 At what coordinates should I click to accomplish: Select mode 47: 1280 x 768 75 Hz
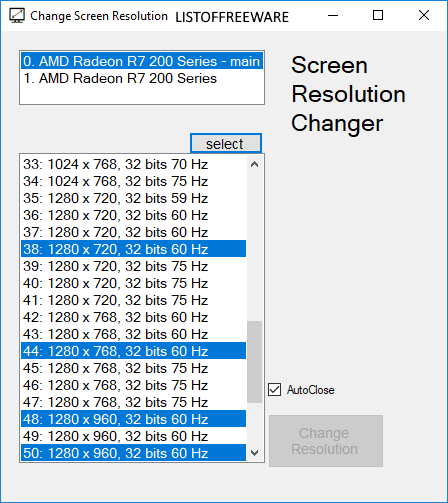133,402
